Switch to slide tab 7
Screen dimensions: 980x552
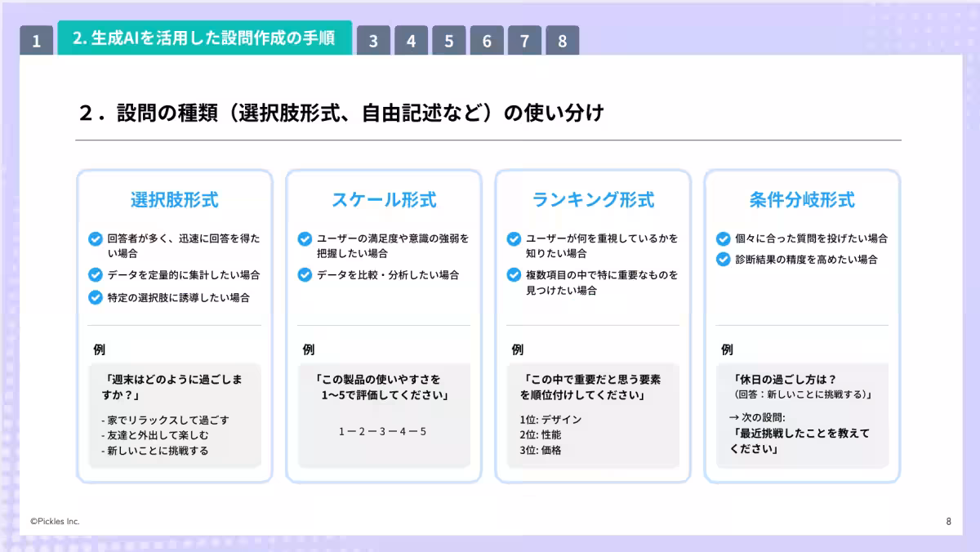coord(524,38)
